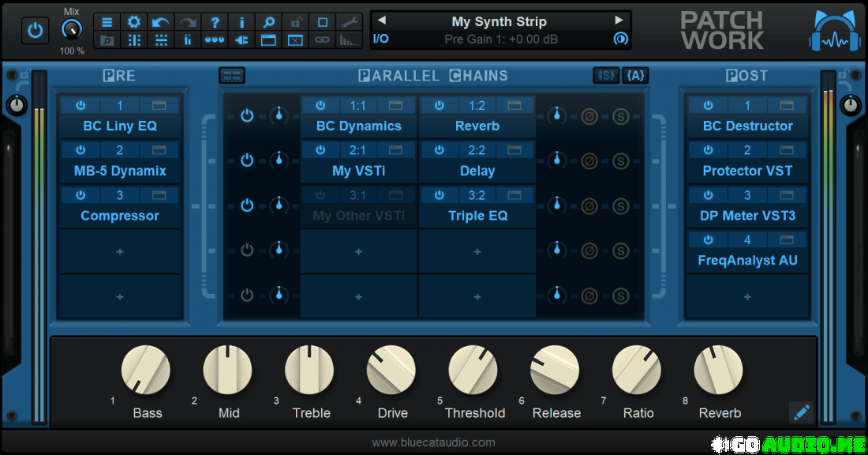This screenshot has height=455, width=868.
Task: Click the magnifier zoom icon in toolbar
Action: pyautogui.click(x=268, y=22)
